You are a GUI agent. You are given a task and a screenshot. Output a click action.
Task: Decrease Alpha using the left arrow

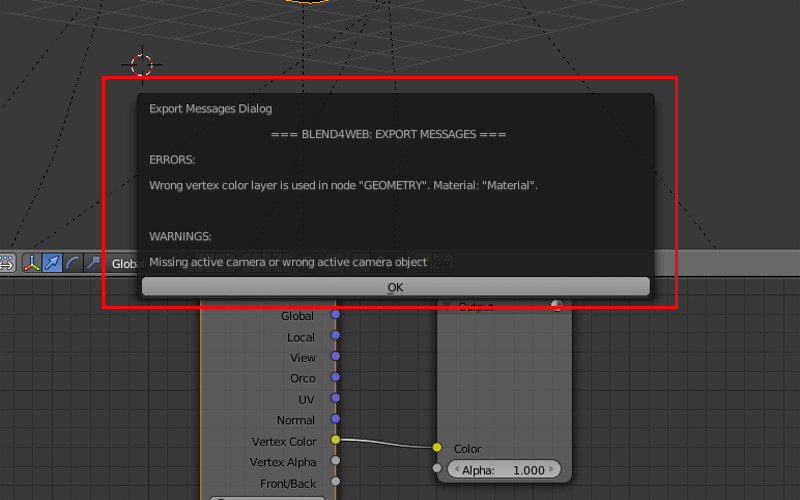click(x=455, y=469)
